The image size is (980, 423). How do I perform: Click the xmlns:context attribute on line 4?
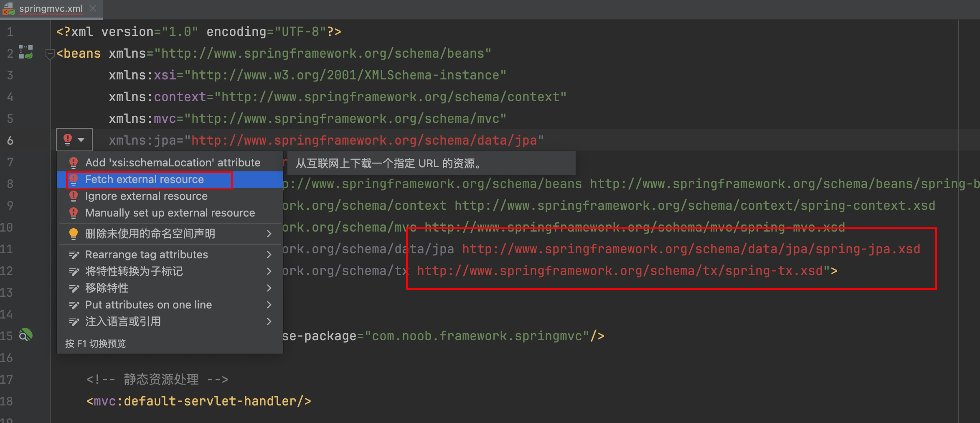[338, 97]
